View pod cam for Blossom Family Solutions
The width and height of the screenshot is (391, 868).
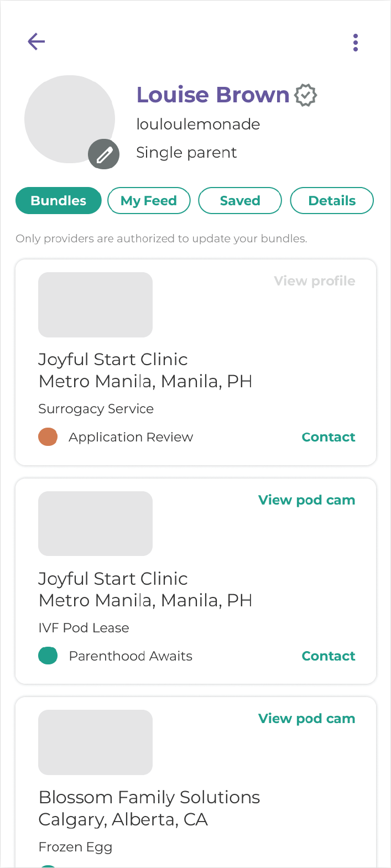pos(307,719)
